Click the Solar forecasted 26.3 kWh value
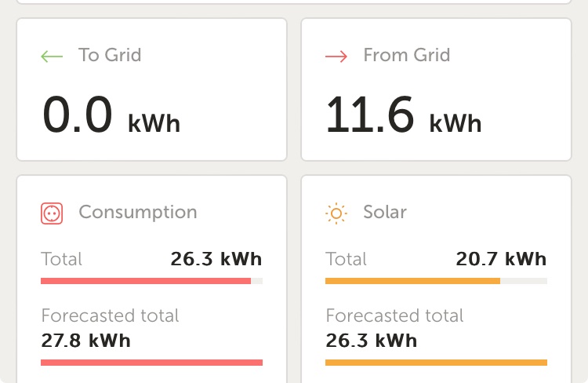588x383 pixels. 371,341
